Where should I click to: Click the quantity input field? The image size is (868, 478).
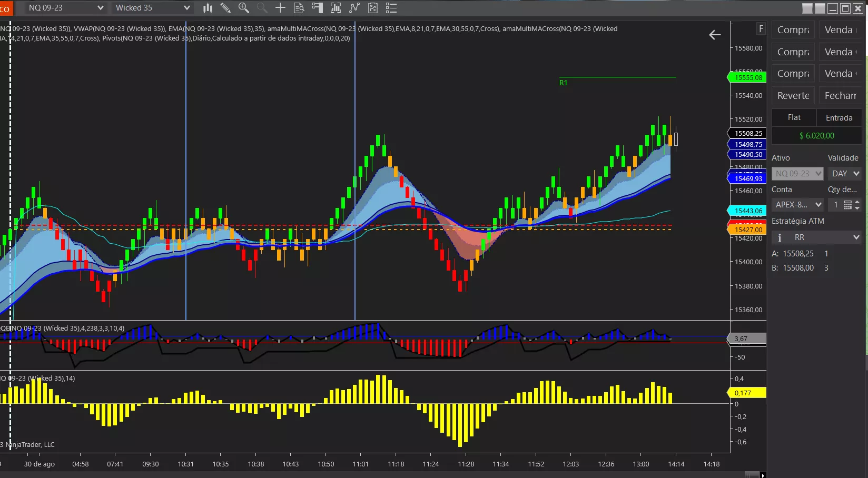tap(835, 205)
